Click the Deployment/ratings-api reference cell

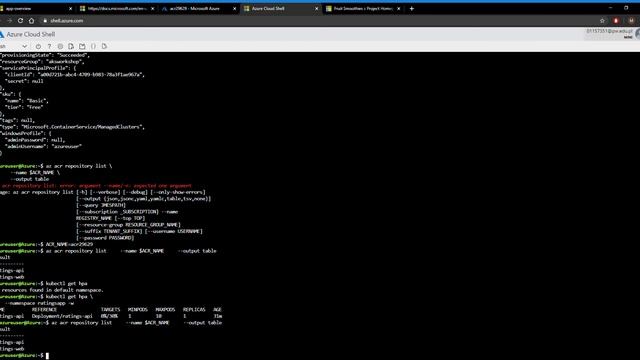pyautogui.click(x=62, y=316)
